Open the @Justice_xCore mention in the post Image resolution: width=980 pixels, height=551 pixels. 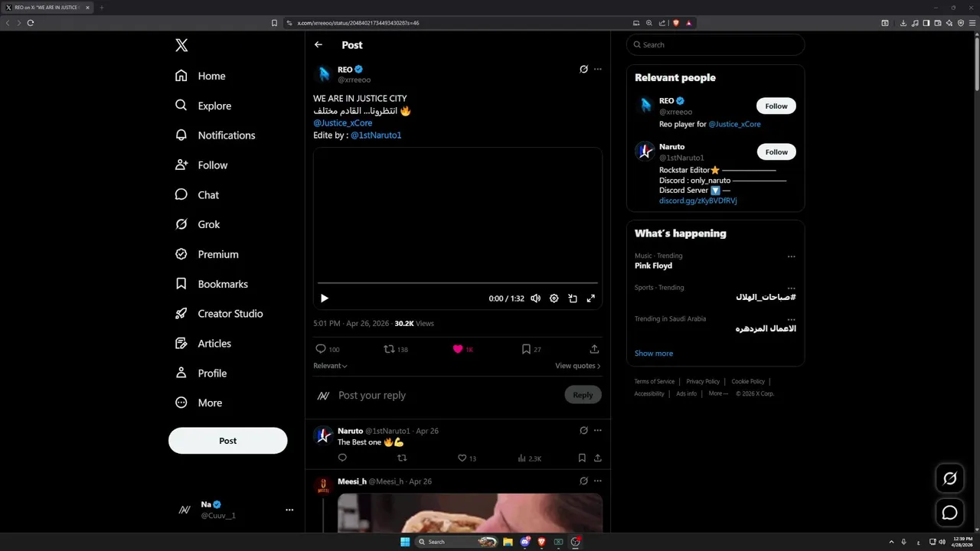(x=342, y=123)
